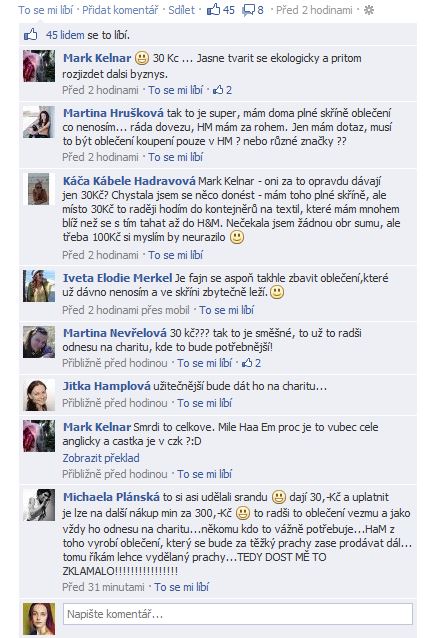Like Káča Kábele Hadravová's comment
The width and height of the screenshot is (435, 638).
pyautogui.click(x=175, y=255)
